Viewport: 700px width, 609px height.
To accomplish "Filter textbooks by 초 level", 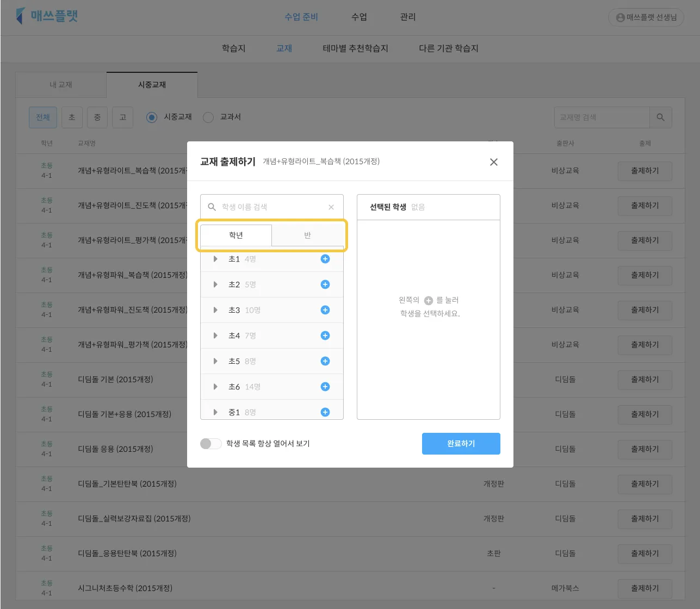I will point(72,117).
